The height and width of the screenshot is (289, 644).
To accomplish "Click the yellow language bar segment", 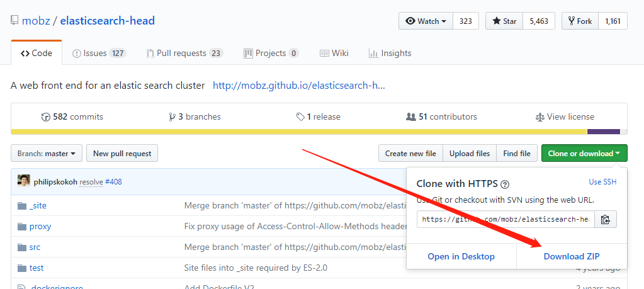I will 299,132.
